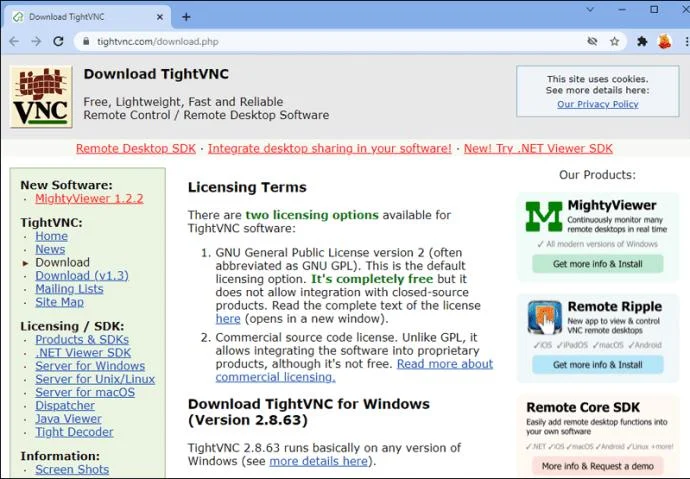Image resolution: width=690 pixels, height=479 pixels.
Task: Reload the page with refresh icon
Action: [58, 41]
